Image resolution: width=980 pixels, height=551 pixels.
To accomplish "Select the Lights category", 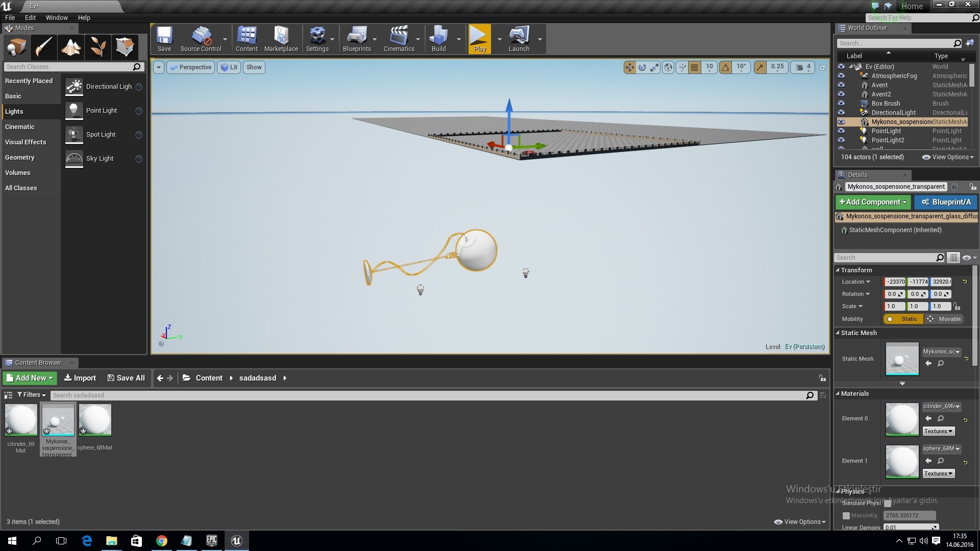I will [31, 112].
